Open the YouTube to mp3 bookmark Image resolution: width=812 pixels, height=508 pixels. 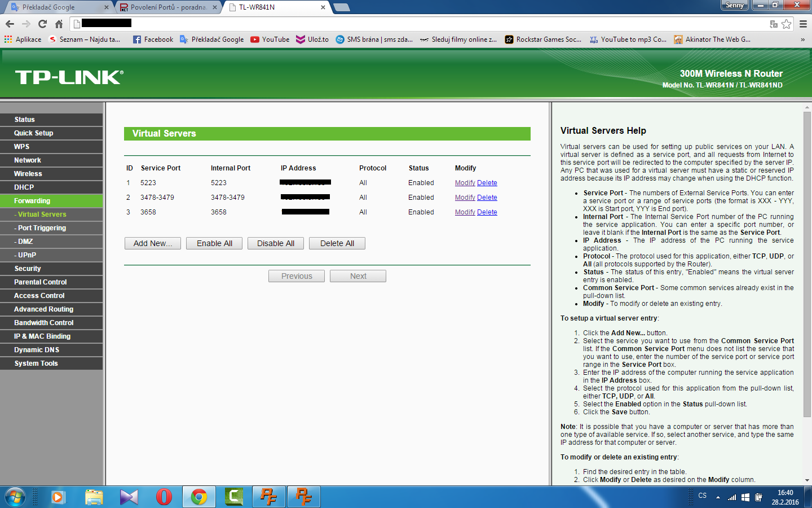tap(628, 40)
